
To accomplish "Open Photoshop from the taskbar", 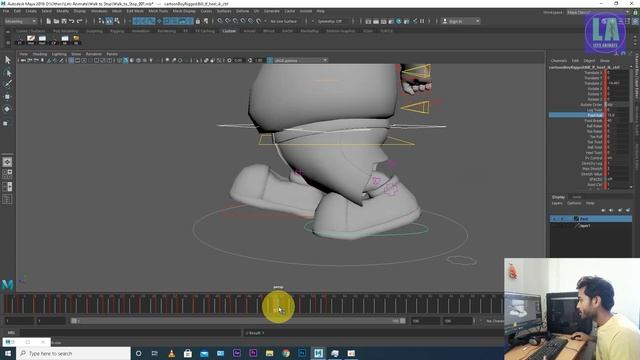I will 302,353.
